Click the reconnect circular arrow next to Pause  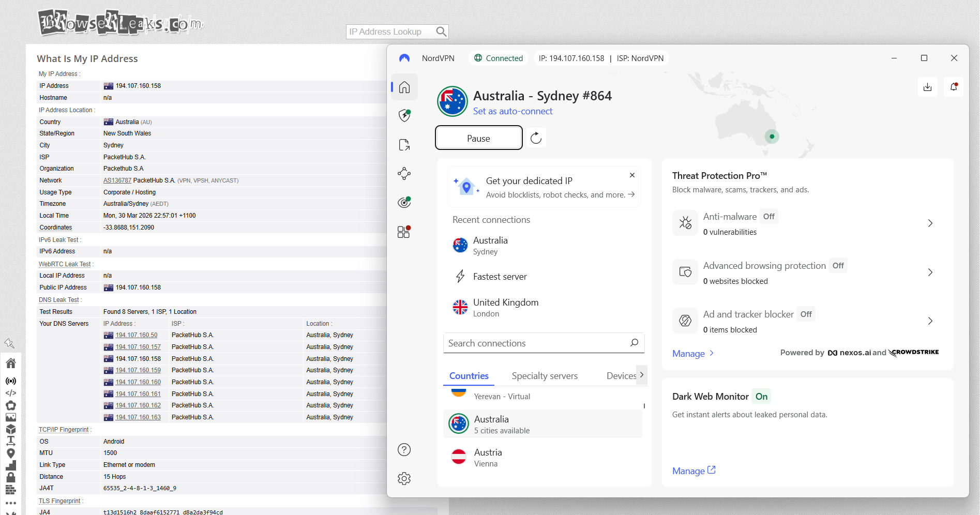(x=536, y=138)
